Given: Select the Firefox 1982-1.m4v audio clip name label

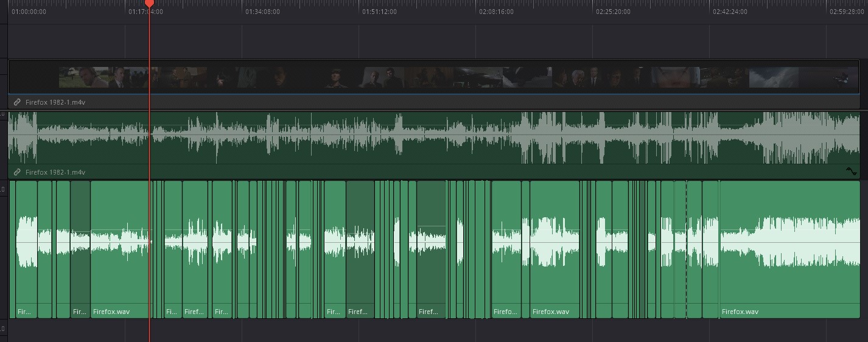Looking at the screenshot, I should 55,172.
